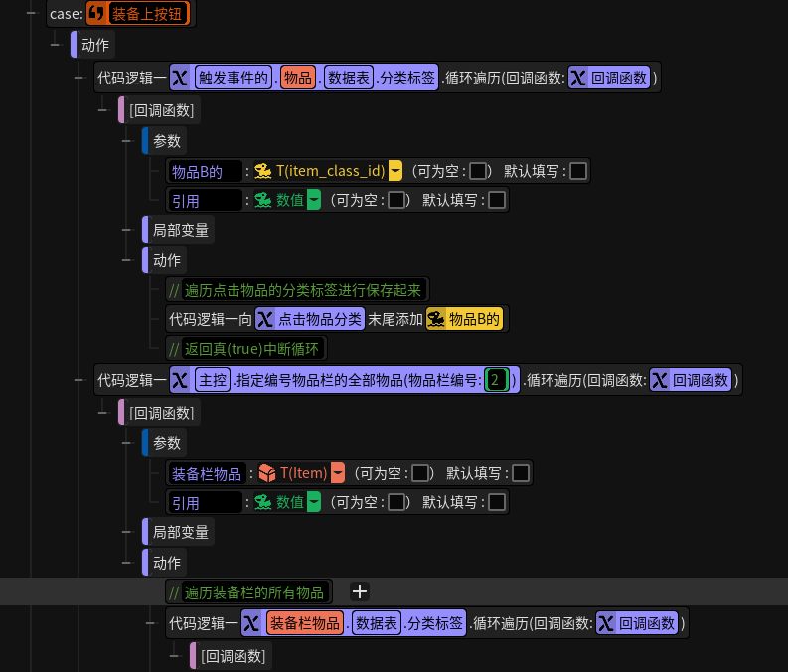Collapse the case 装备上按钮 node
This screenshot has height=672, width=788.
pyautogui.click(x=31, y=13)
